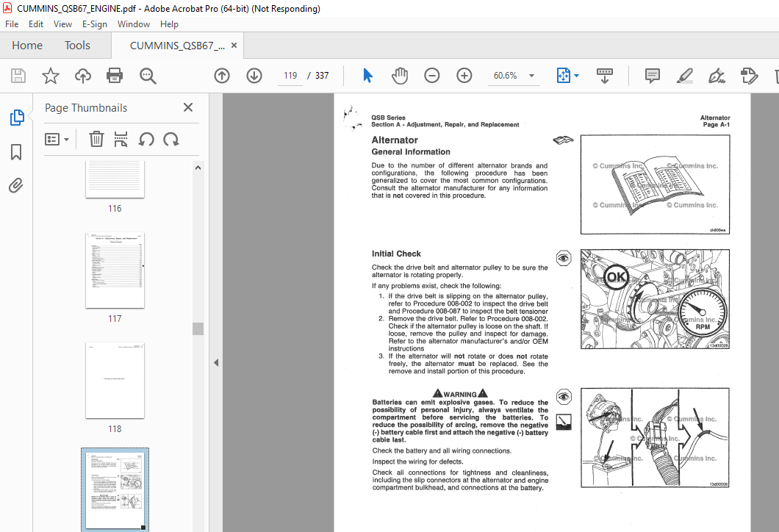
Task: Click the open manual book illustration
Action: [655, 184]
